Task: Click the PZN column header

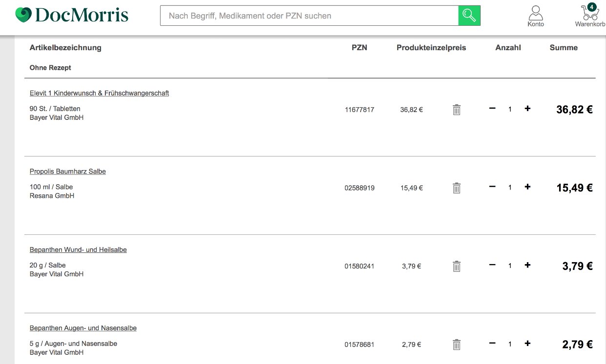Action: [x=360, y=48]
